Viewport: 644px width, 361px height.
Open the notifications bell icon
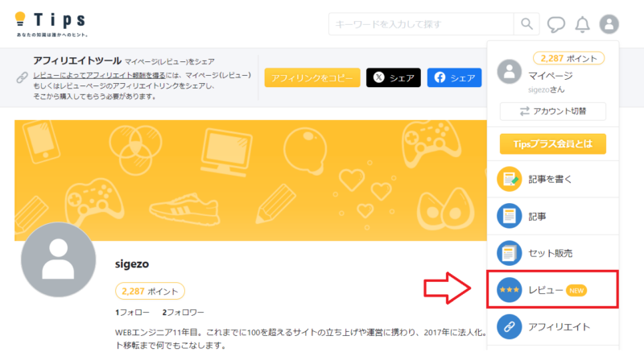(x=582, y=24)
